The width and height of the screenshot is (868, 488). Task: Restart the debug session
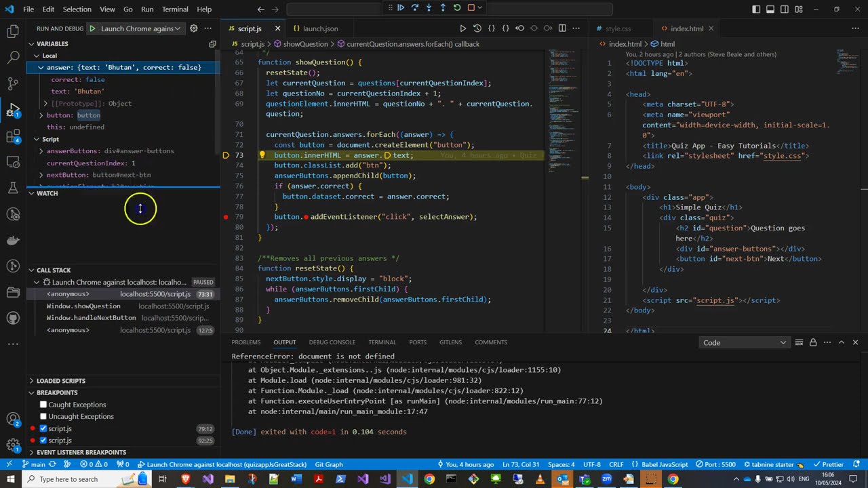coord(457,8)
